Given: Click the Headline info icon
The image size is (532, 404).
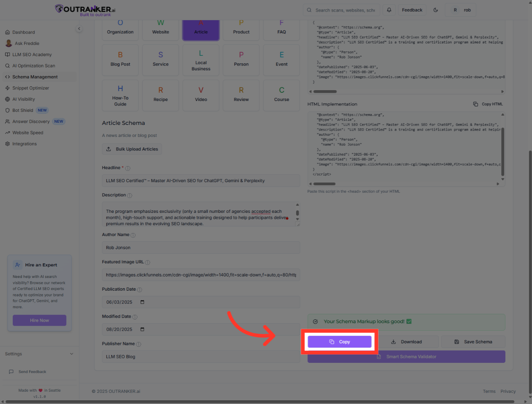Looking at the screenshot, I should tap(128, 168).
